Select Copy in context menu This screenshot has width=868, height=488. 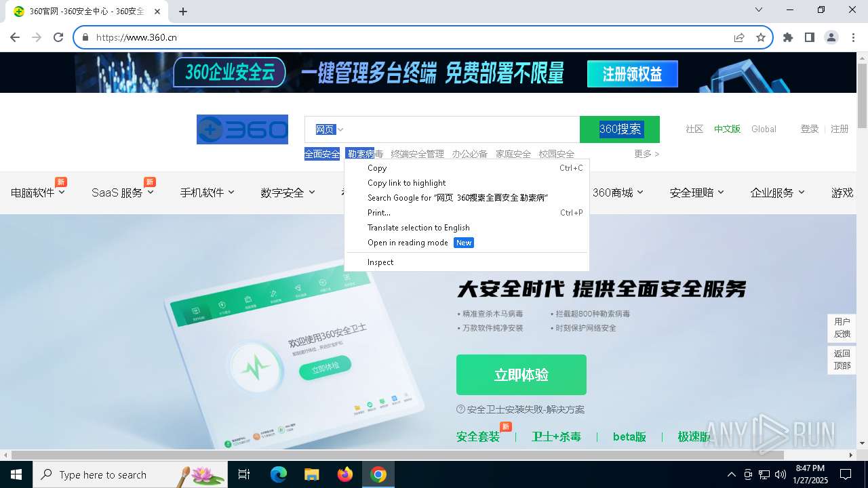click(467, 168)
